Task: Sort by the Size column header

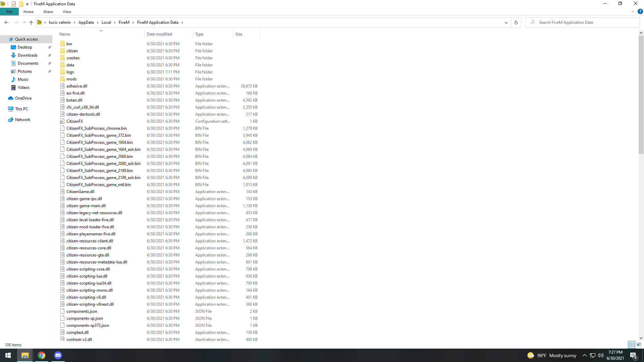Action: [x=247, y=34]
